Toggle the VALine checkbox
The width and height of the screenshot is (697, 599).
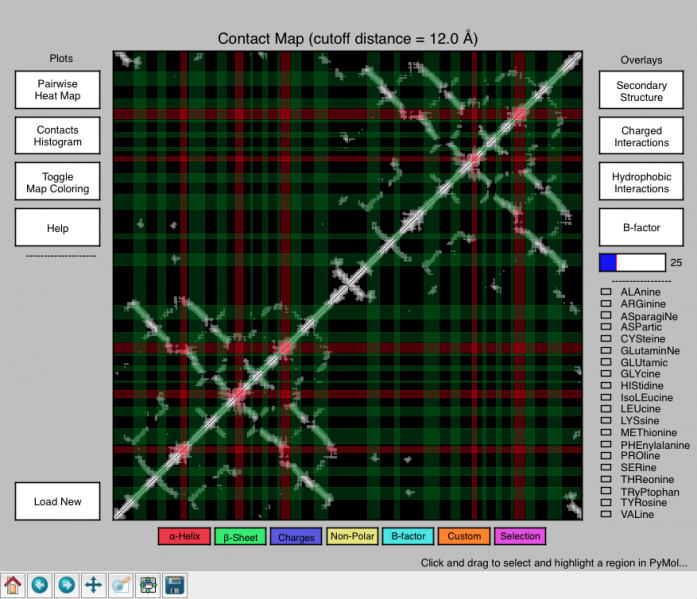pos(605,514)
